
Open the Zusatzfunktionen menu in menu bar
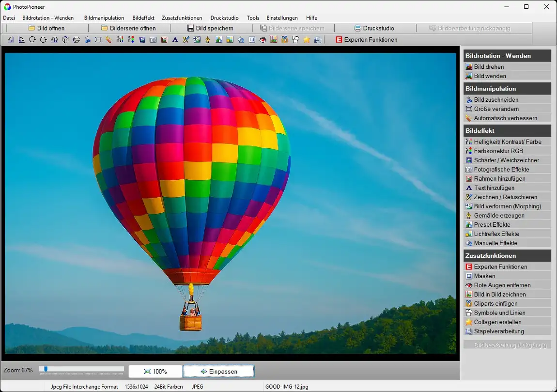(182, 18)
